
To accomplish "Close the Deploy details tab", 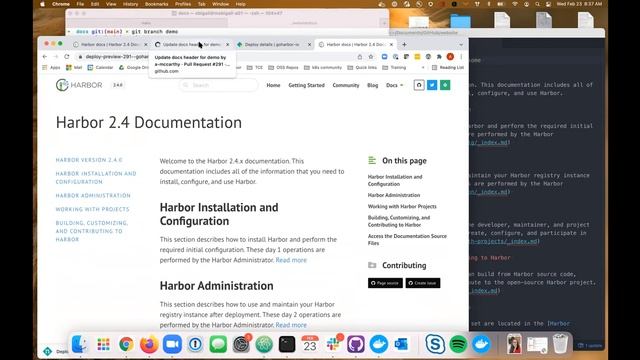I will point(309,44).
